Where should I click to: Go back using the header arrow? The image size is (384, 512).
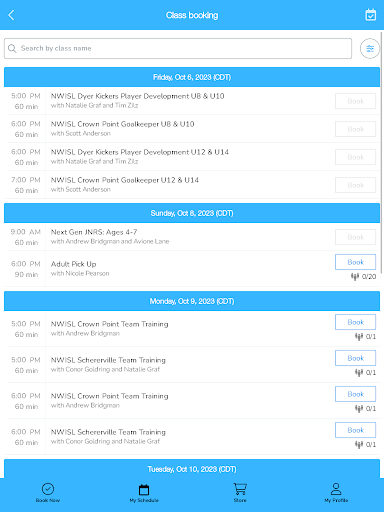11,15
